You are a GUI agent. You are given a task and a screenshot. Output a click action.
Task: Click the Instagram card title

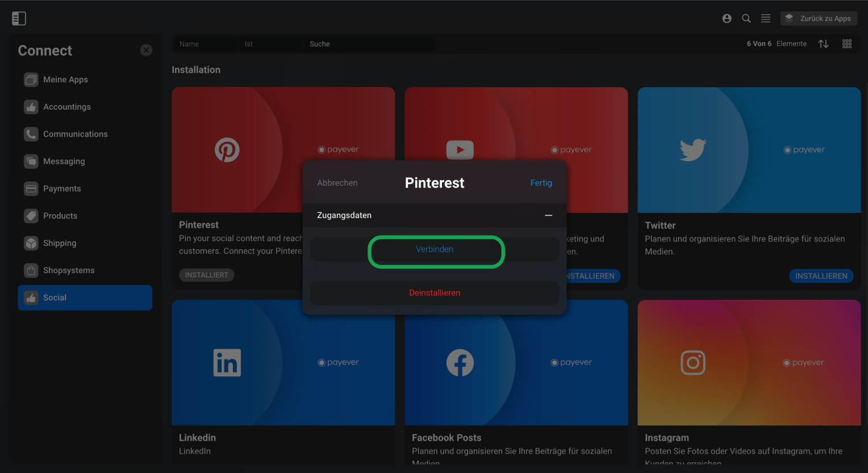[667, 438]
